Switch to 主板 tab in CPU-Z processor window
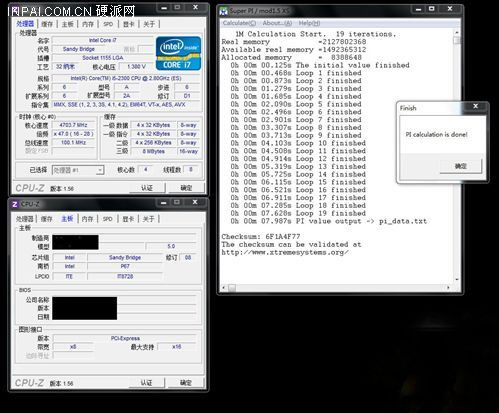This screenshot has width=499, height=413. coord(68,24)
